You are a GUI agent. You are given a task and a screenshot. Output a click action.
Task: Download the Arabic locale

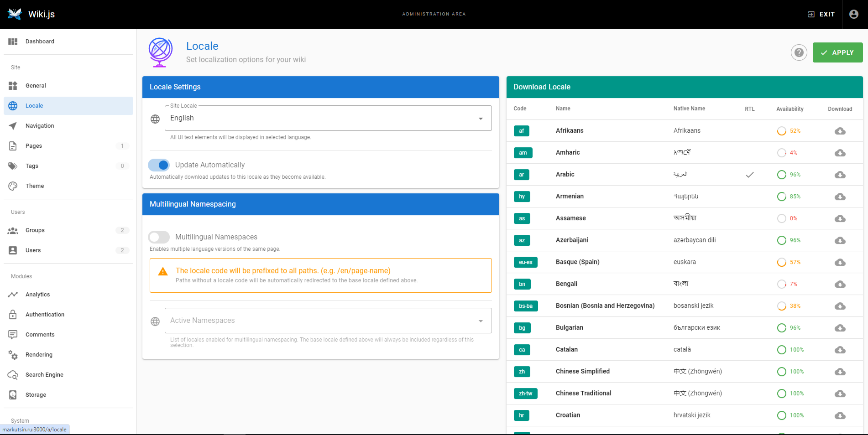coord(840,175)
